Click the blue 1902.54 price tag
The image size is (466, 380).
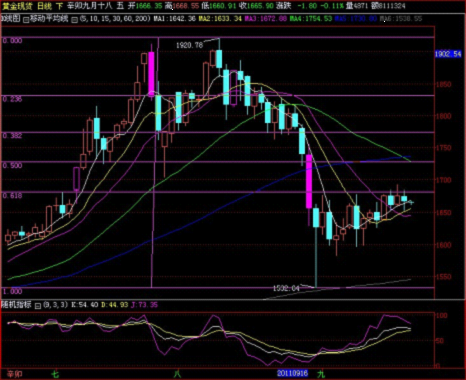448,54
